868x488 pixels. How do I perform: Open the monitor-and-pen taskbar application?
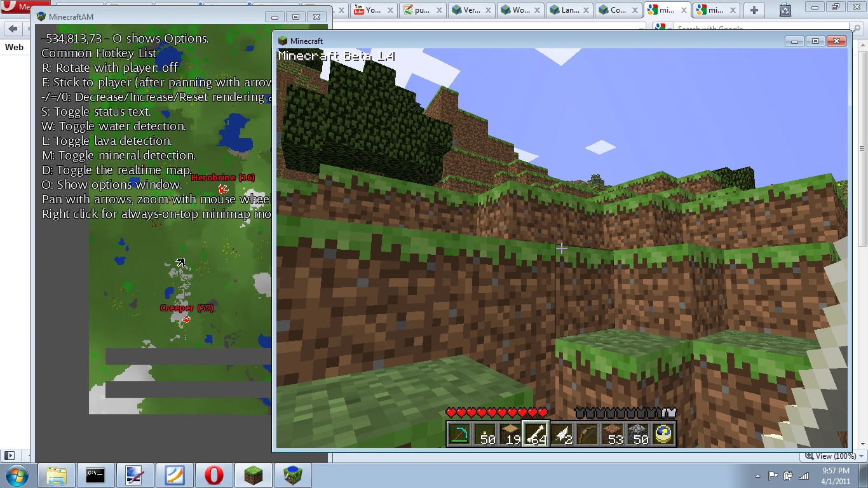point(135,475)
